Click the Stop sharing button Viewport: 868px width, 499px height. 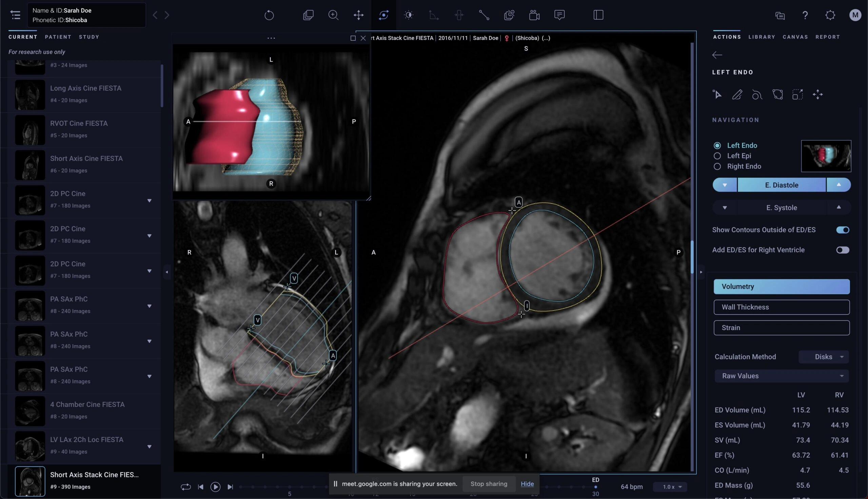[x=489, y=483]
